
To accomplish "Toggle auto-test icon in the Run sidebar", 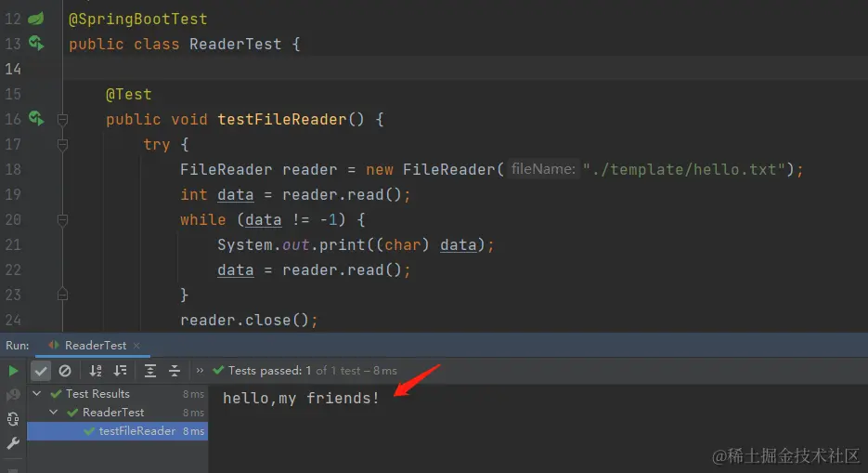I will point(13,419).
